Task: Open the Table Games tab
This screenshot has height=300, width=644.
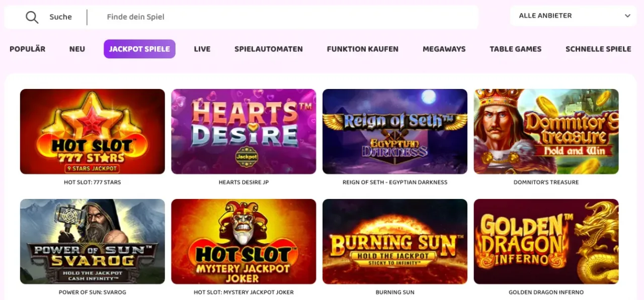Action: point(516,49)
